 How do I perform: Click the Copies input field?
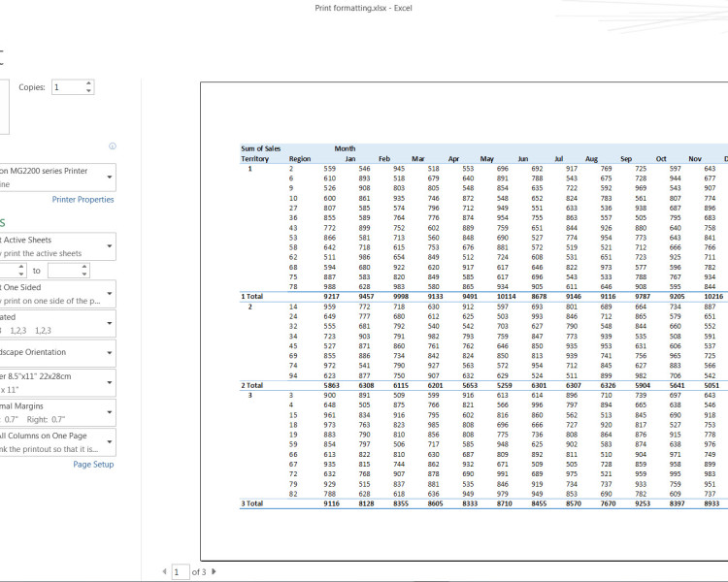pos(68,87)
